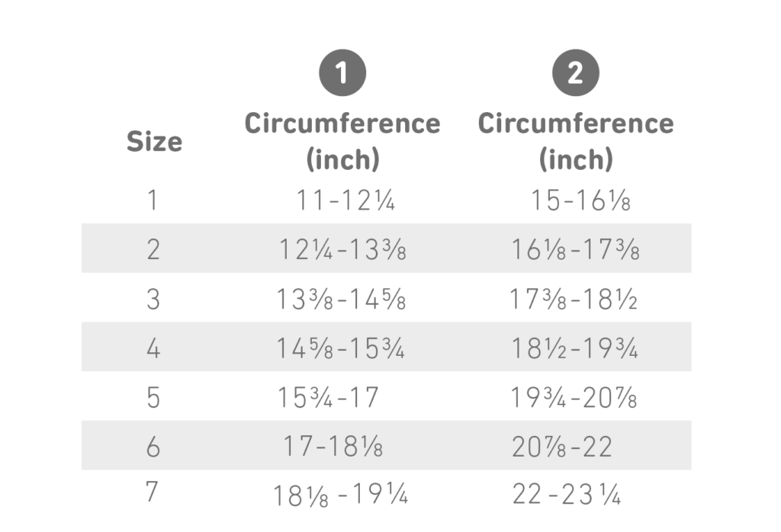This screenshot has width=781, height=532.
Task: Click the second Circumference (inch) header
Action: (575, 141)
